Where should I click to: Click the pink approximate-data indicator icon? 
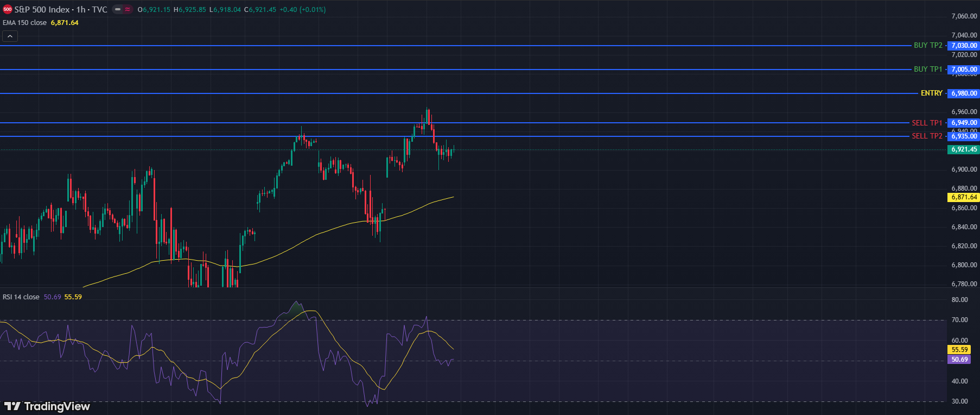click(128, 9)
